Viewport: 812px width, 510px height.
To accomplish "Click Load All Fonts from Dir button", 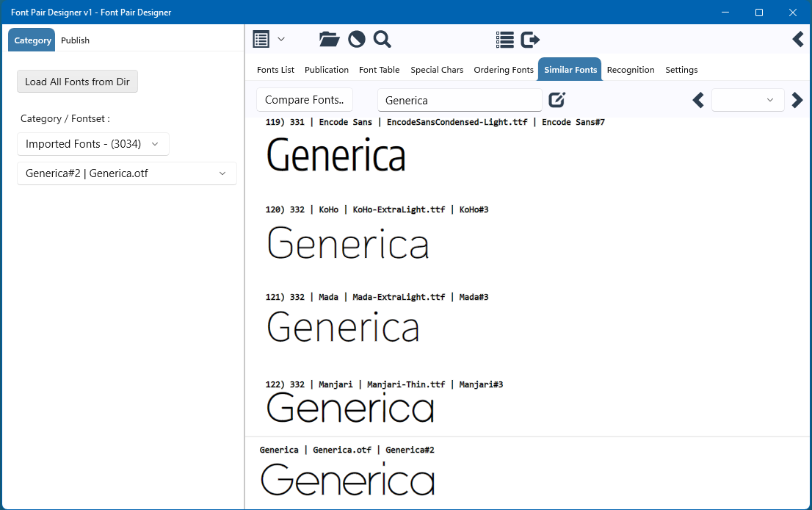I will pyautogui.click(x=77, y=82).
